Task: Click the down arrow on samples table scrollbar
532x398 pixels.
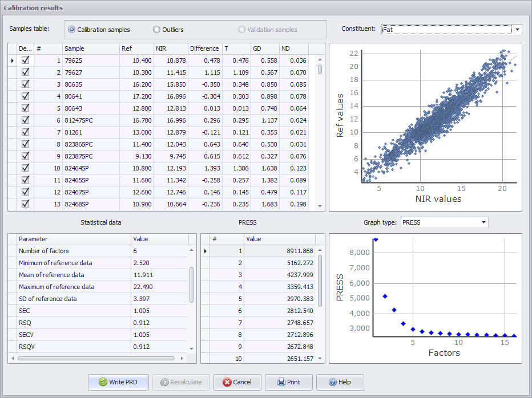Action: pyautogui.click(x=320, y=205)
